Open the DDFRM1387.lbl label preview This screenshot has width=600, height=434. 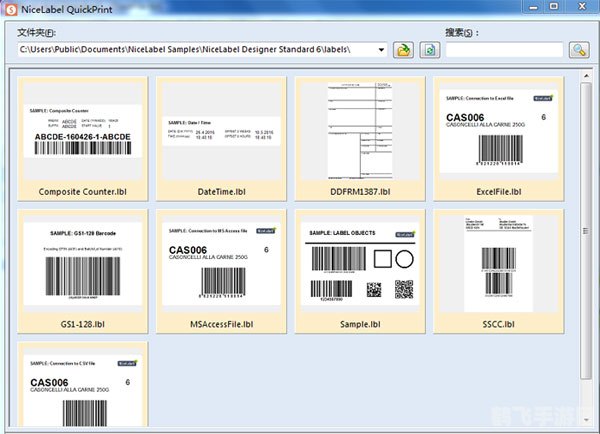click(x=358, y=131)
